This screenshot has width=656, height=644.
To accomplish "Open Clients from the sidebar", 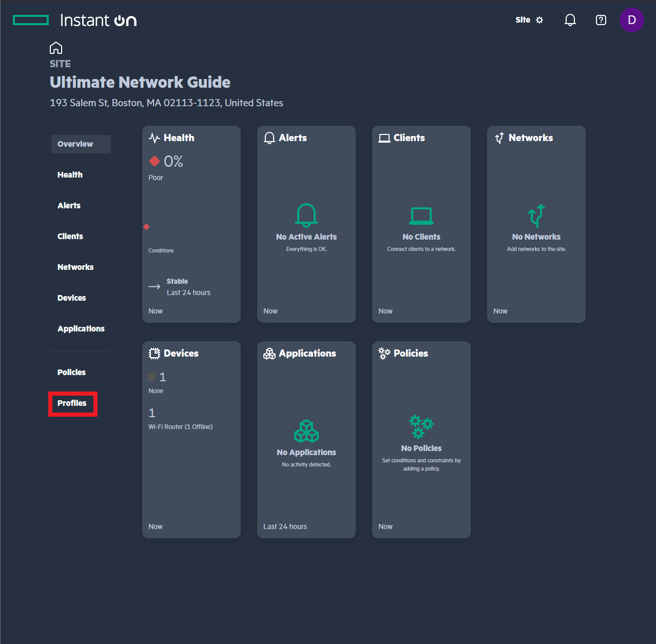I will (x=70, y=237).
